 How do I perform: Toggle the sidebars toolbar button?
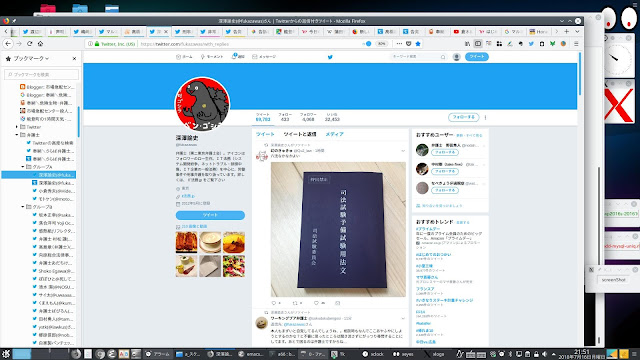click(x=478, y=44)
